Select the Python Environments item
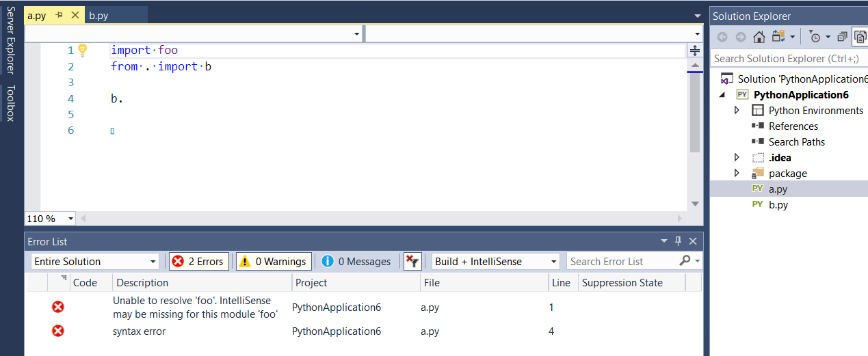The width and height of the screenshot is (868, 356). (815, 110)
